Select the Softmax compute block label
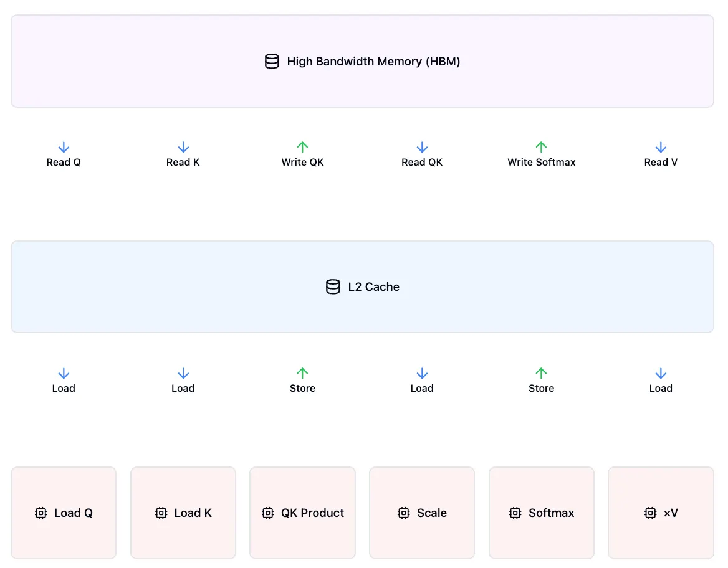The width and height of the screenshot is (728, 568). [551, 513]
